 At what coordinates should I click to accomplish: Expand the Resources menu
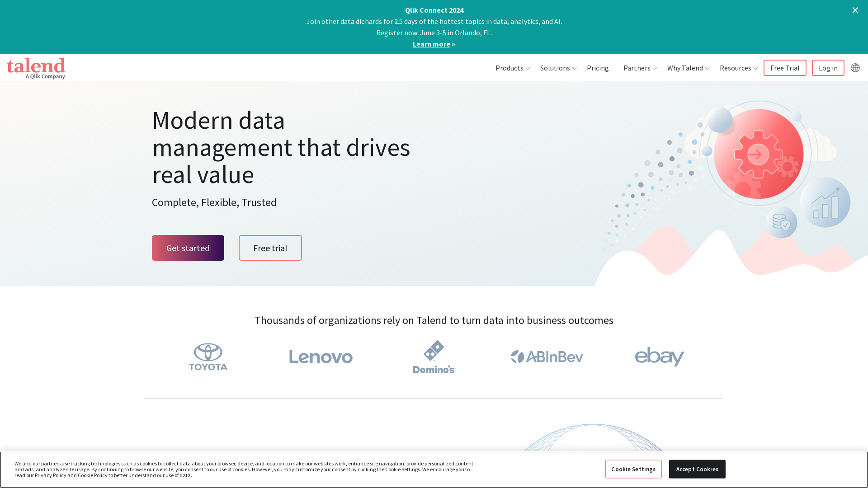tap(738, 68)
